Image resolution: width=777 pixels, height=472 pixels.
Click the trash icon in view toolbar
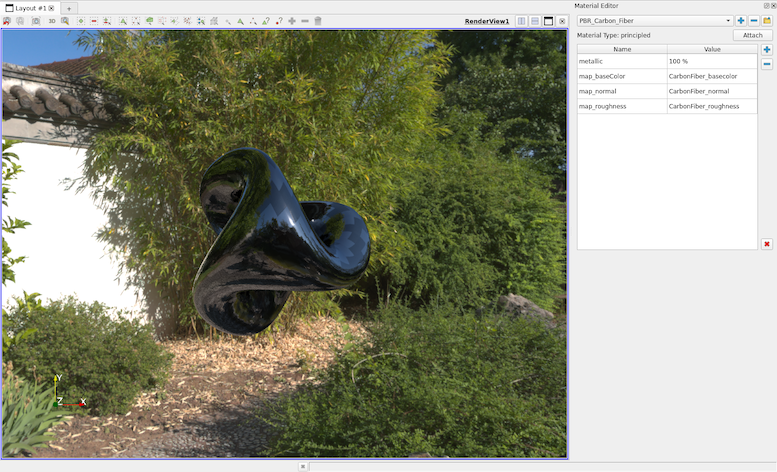click(318, 21)
